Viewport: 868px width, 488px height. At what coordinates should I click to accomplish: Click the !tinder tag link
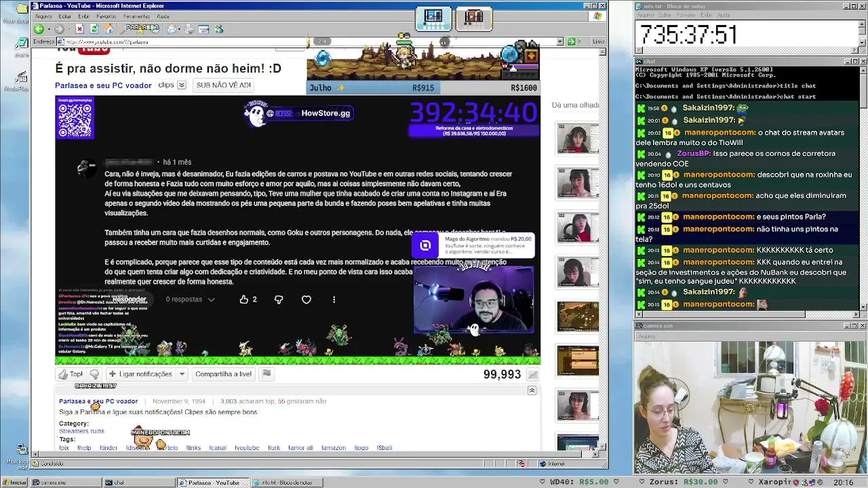tap(108, 448)
